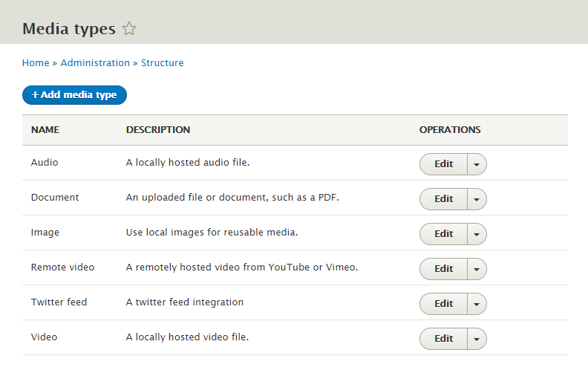The width and height of the screenshot is (588, 373).
Task: Click the NAME column header
Action: (45, 130)
